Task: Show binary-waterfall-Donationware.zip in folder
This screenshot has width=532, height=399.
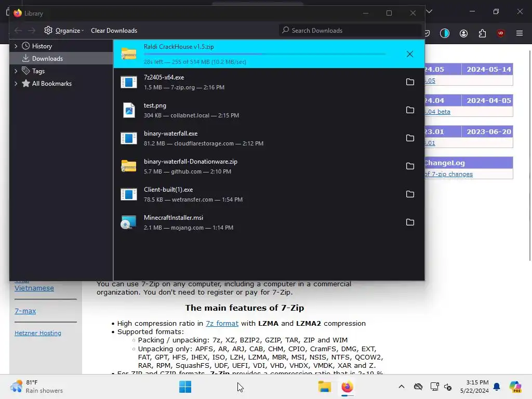Action: point(410,166)
